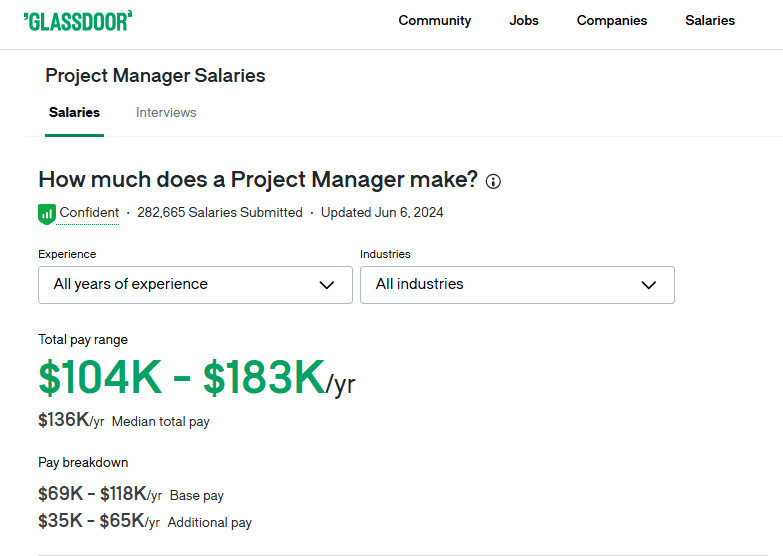This screenshot has width=783, height=556.
Task: Click the Glassdoor logo
Action: click(78, 21)
